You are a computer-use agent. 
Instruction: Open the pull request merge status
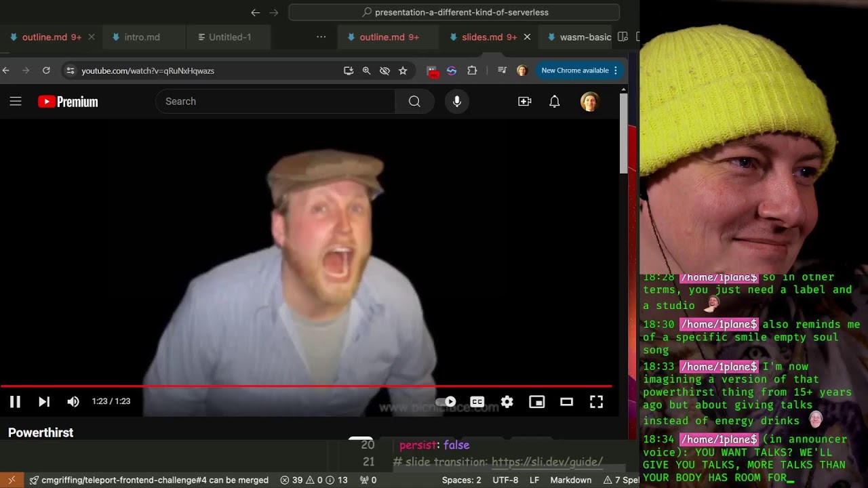pos(149,480)
